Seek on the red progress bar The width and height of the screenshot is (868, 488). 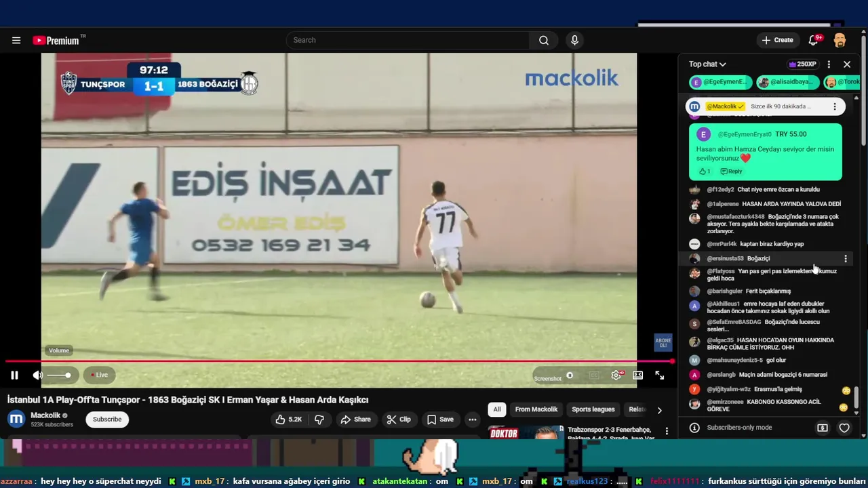click(x=339, y=361)
